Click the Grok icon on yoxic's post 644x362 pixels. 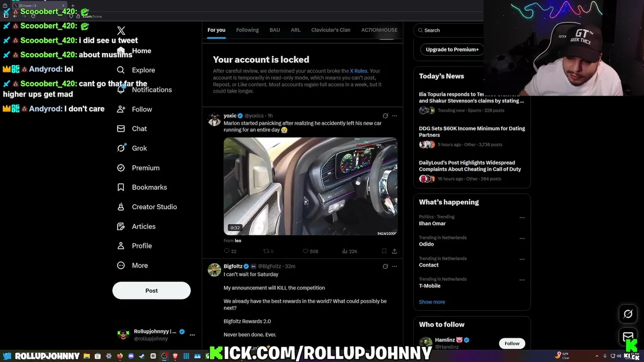click(385, 116)
